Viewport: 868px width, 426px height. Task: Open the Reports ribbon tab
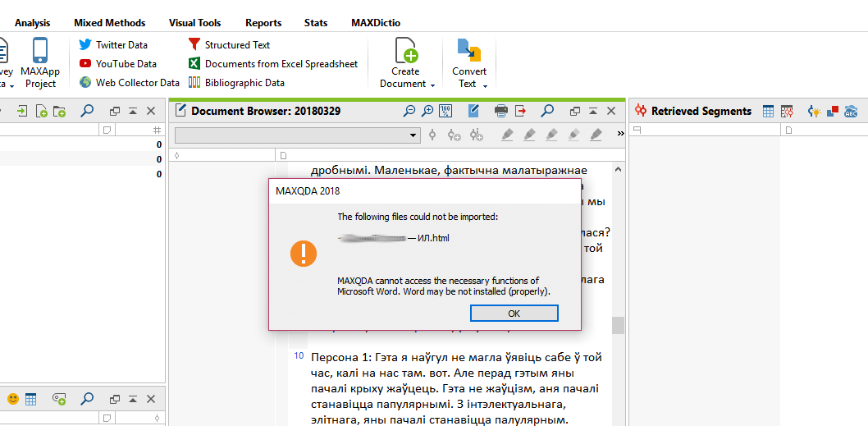click(263, 23)
